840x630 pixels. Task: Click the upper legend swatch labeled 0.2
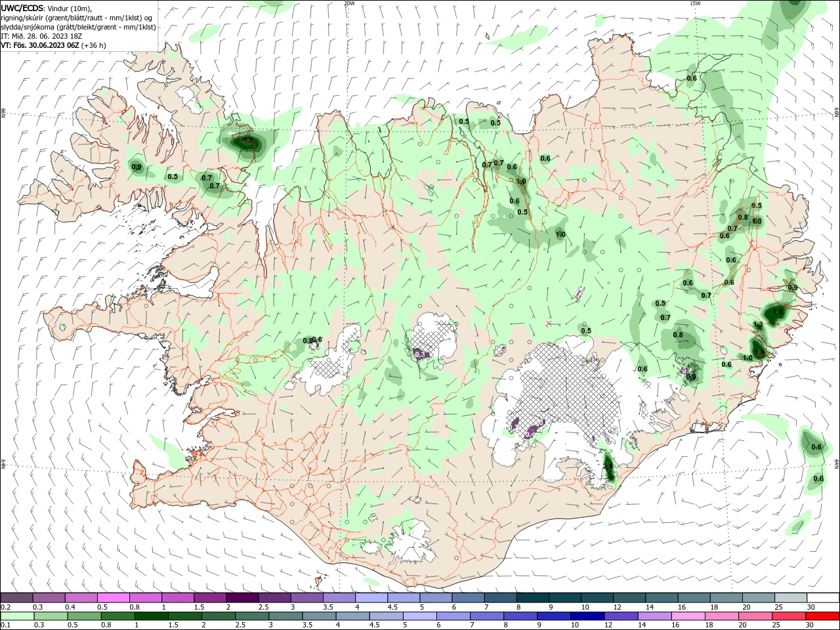click(x=16, y=598)
